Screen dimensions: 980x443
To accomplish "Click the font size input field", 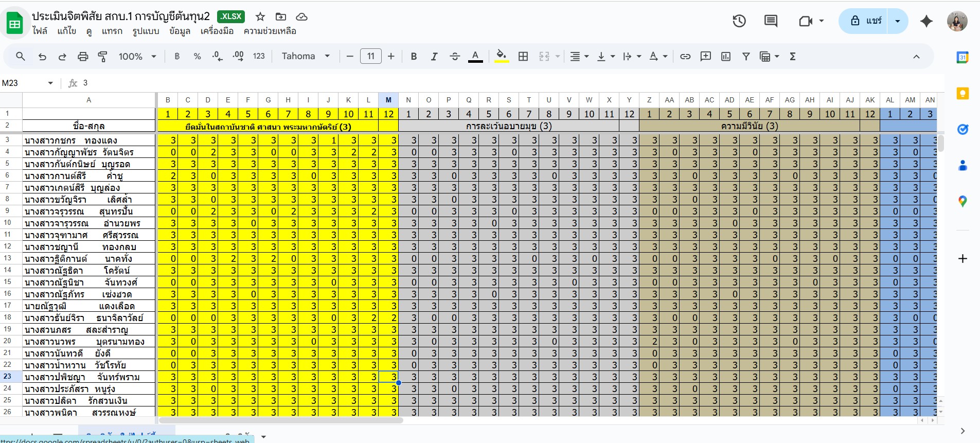I will click(x=370, y=57).
